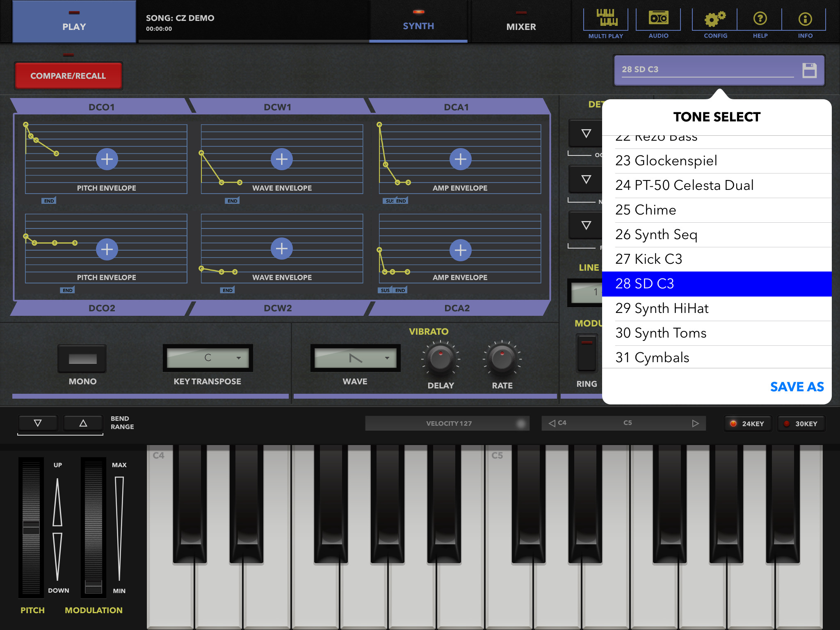Click the save disk icon beside tone name

tap(809, 70)
